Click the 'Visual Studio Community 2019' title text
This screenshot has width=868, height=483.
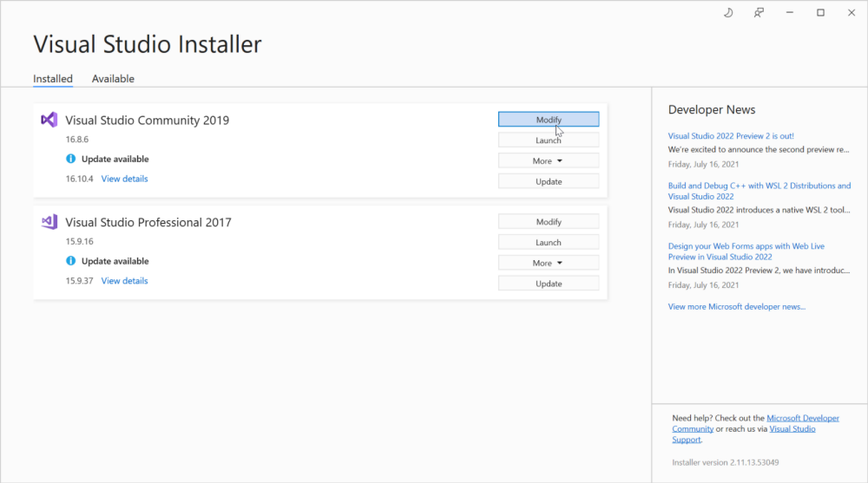pyautogui.click(x=148, y=120)
